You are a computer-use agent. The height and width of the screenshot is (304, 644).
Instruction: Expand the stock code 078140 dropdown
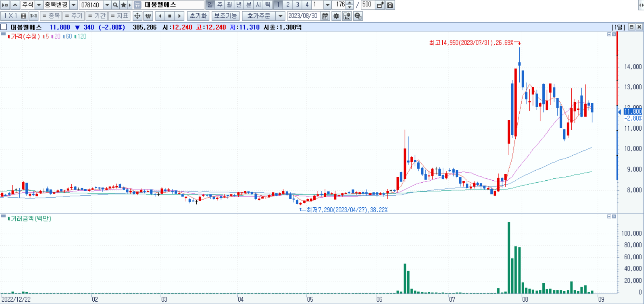(107, 5)
